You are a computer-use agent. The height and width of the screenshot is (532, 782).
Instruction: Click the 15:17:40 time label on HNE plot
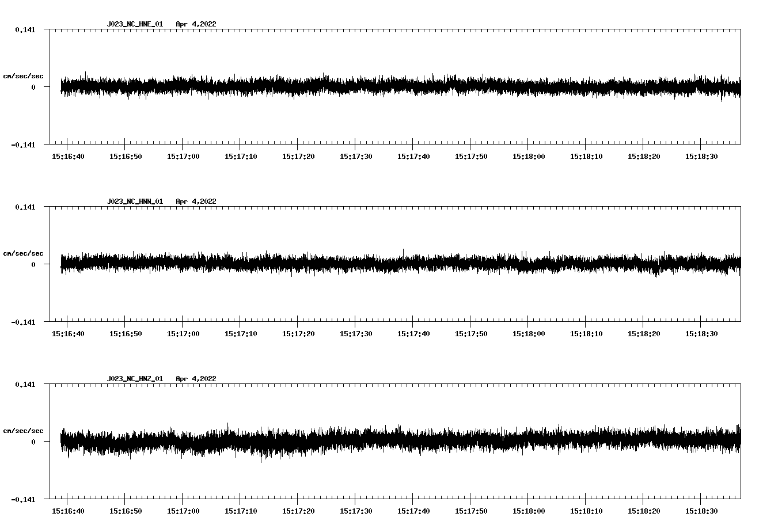coord(413,157)
